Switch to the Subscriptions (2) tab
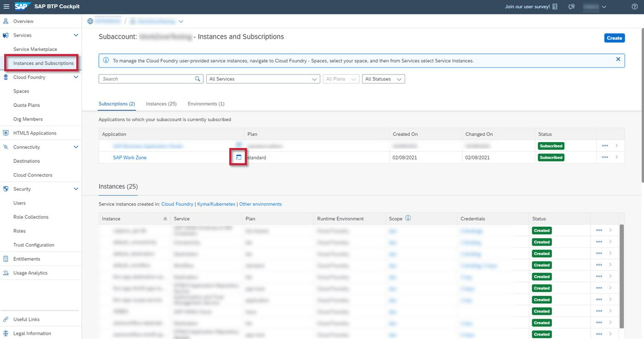 [x=117, y=104]
